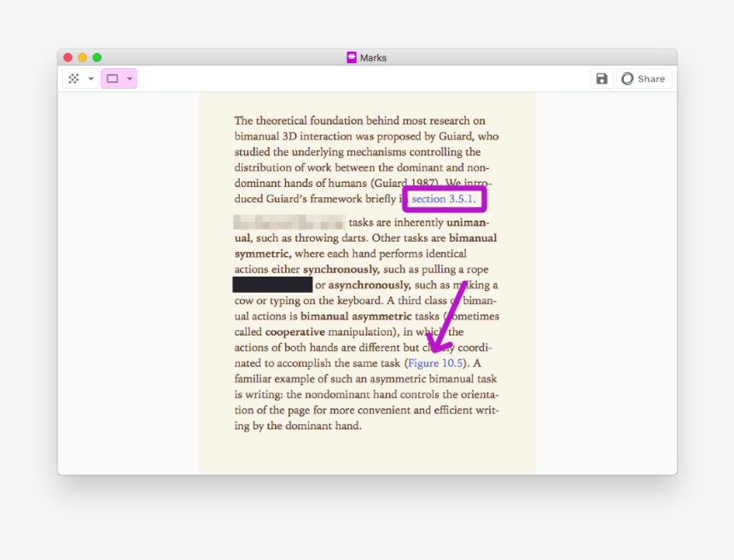The image size is (734, 560).
Task: Click the pixelated blurred text region
Action: click(x=289, y=222)
